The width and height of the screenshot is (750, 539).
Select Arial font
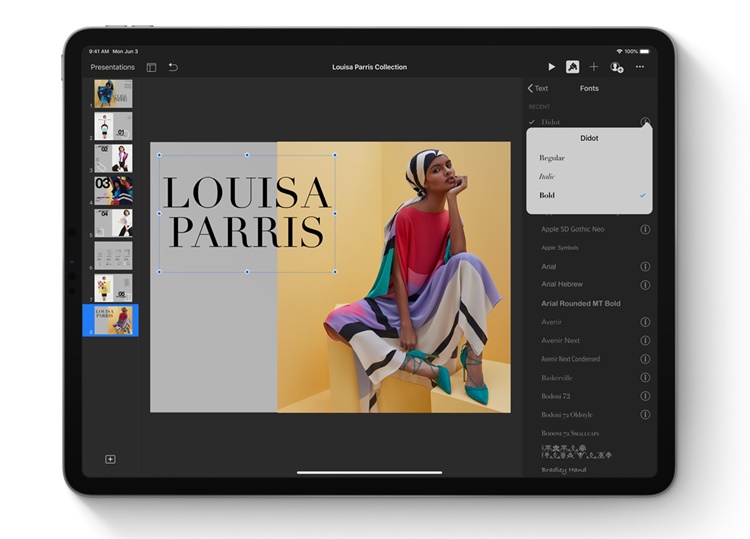(x=549, y=266)
